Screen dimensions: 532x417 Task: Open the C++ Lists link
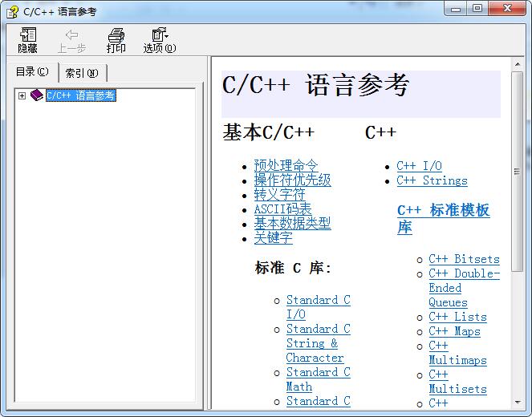pos(457,317)
